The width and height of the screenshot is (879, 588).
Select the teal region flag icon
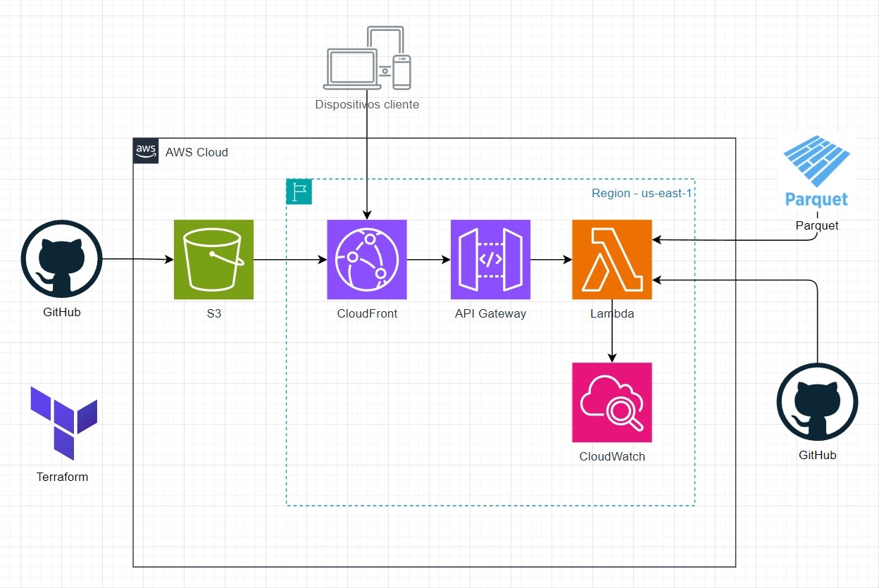pos(299,192)
